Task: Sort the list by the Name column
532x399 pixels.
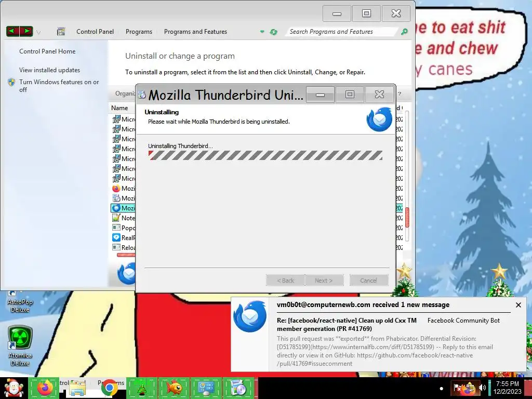Action: tap(119, 108)
